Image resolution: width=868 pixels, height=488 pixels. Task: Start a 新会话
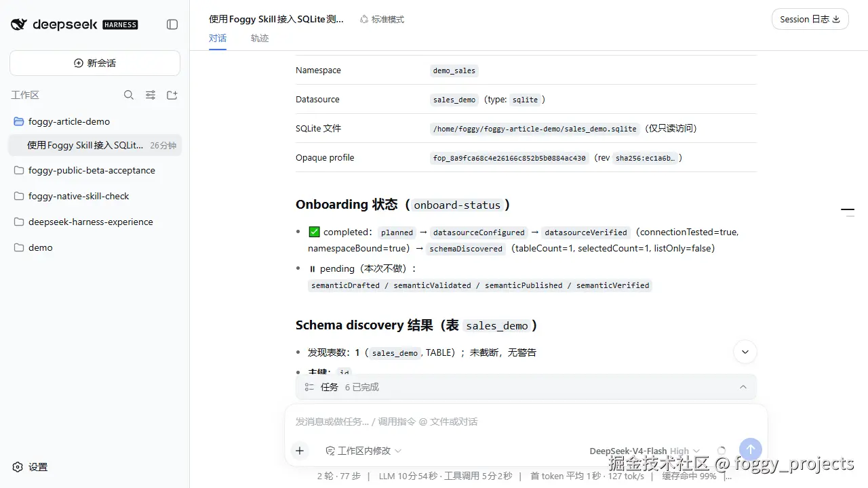(95, 63)
